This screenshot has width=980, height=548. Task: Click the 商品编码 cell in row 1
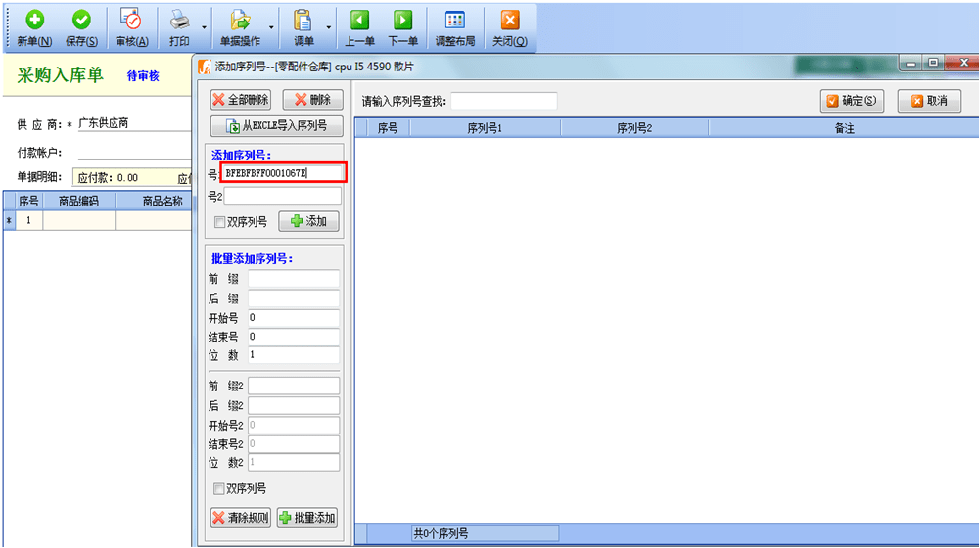pos(78,220)
